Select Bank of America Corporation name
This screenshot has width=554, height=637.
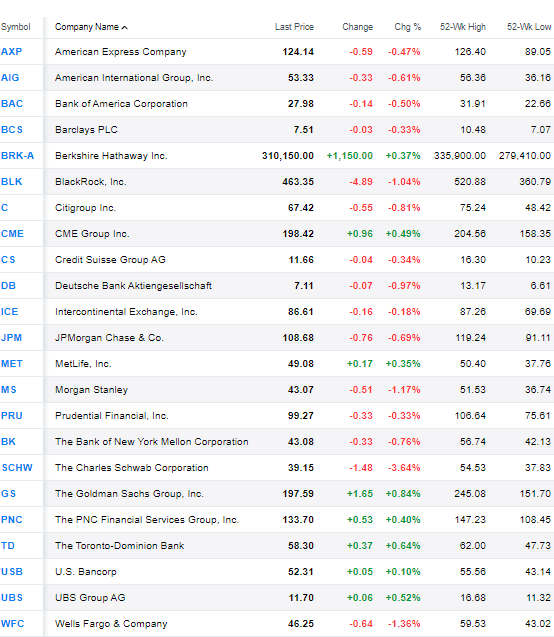pos(121,104)
